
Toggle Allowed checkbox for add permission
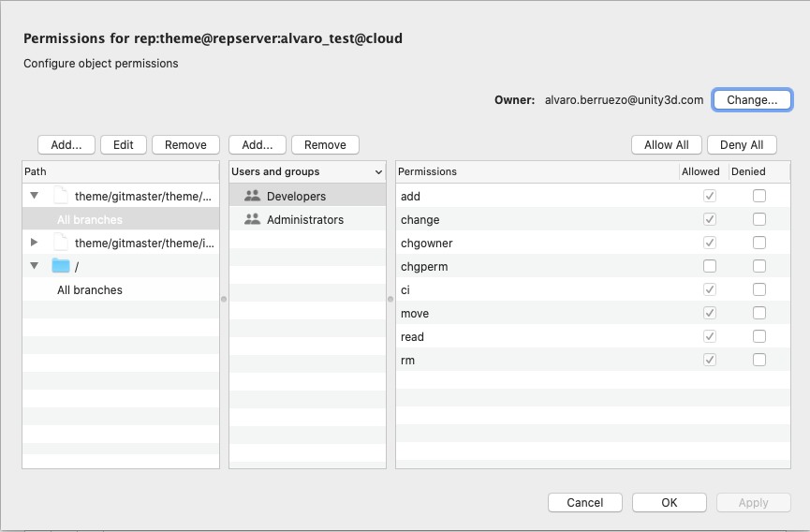[710, 196]
